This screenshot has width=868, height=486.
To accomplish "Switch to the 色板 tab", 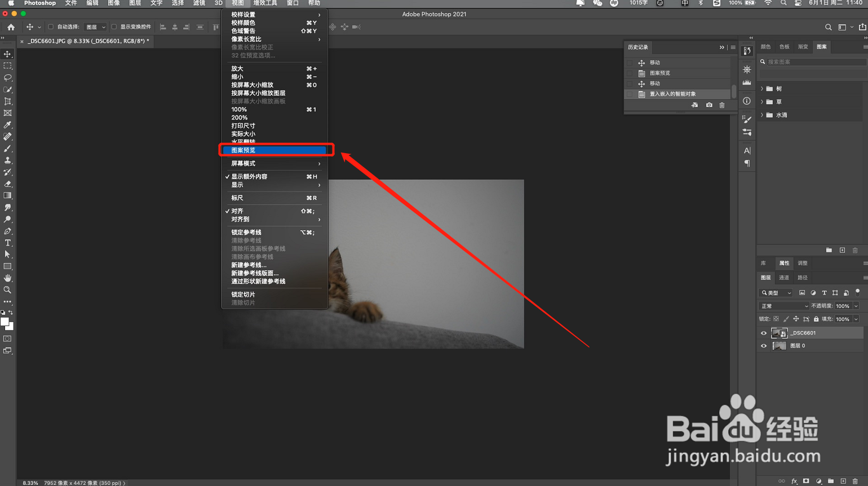I will (x=784, y=47).
